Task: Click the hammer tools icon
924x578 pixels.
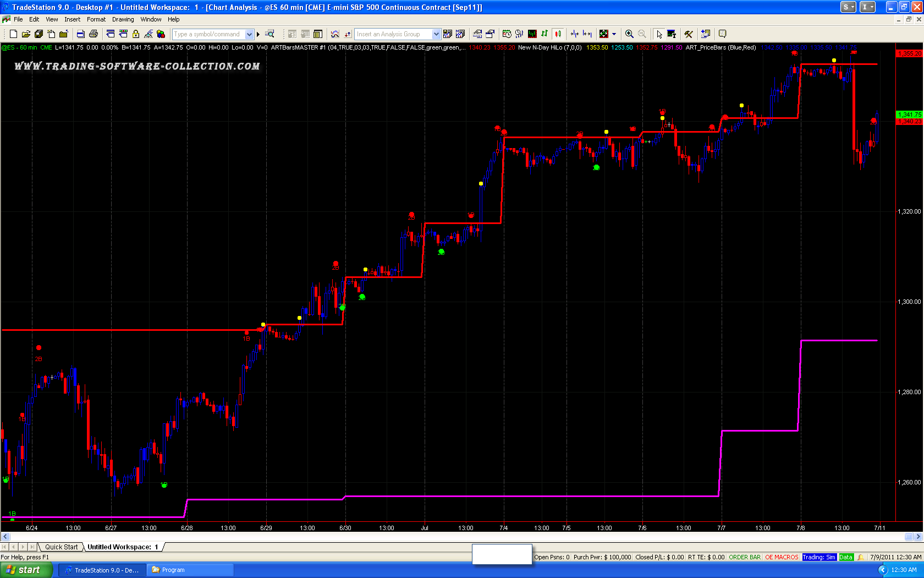Action: pos(688,34)
